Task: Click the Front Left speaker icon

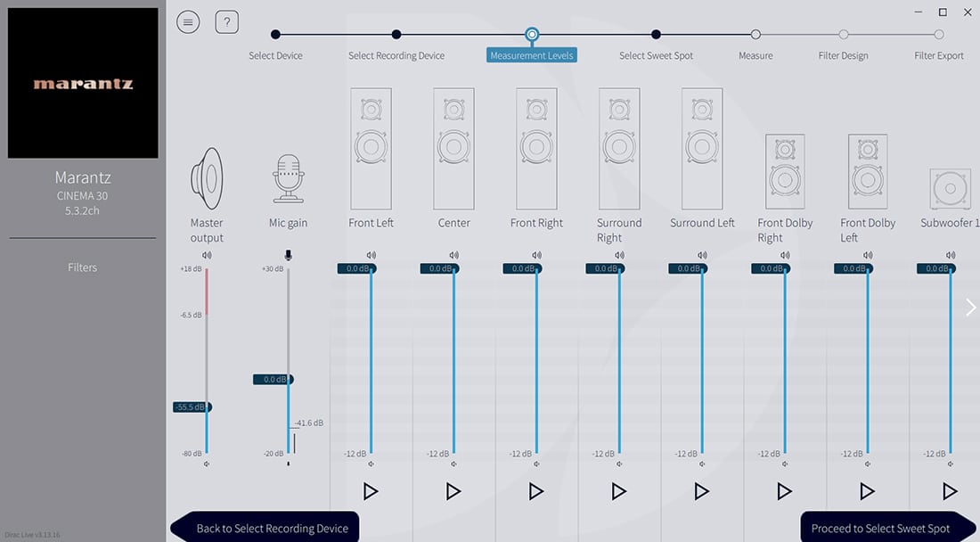Action: [371, 148]
